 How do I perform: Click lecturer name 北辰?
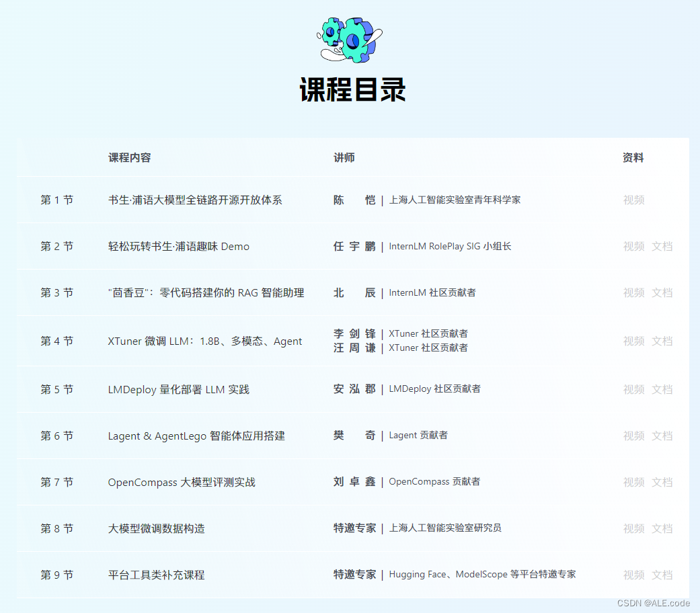354,292
